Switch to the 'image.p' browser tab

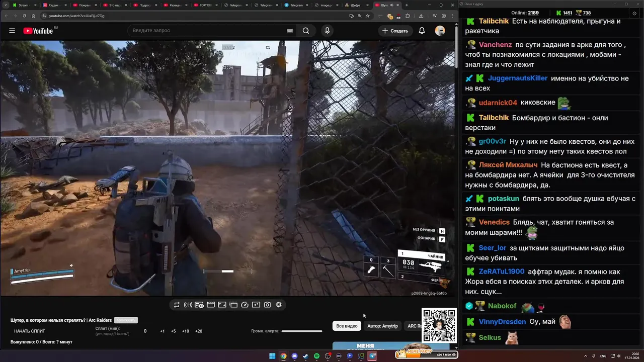coord(326,5)
